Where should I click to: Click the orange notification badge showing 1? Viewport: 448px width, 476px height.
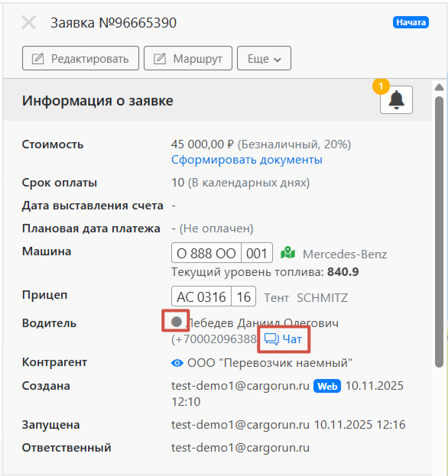[x=381, y=86]
